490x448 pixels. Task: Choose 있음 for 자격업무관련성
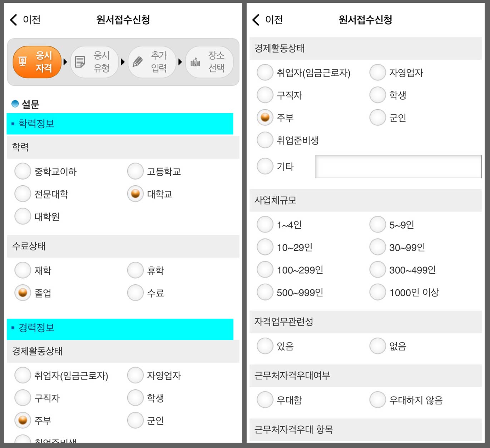tap(264, 345)
